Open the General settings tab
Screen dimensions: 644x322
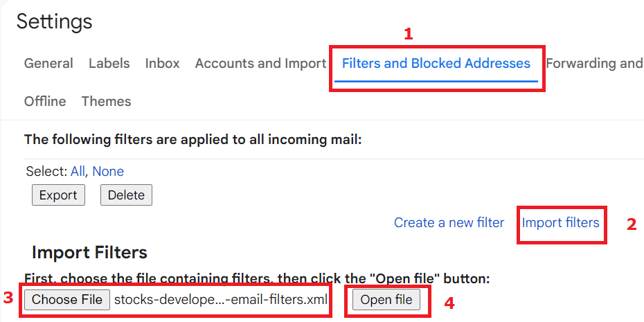tap(48, 63)
